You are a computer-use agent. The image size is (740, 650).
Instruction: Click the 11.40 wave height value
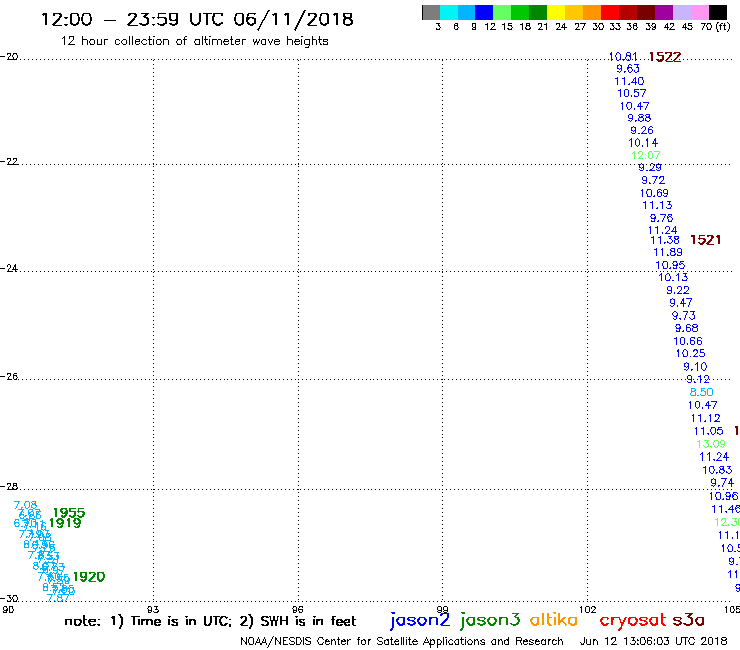629,81
